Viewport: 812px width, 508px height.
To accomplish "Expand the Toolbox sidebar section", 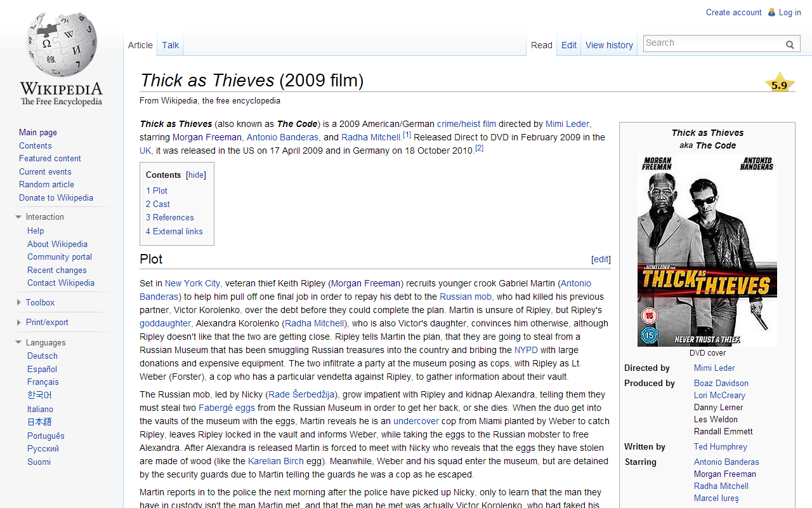I will pos(18,303).
